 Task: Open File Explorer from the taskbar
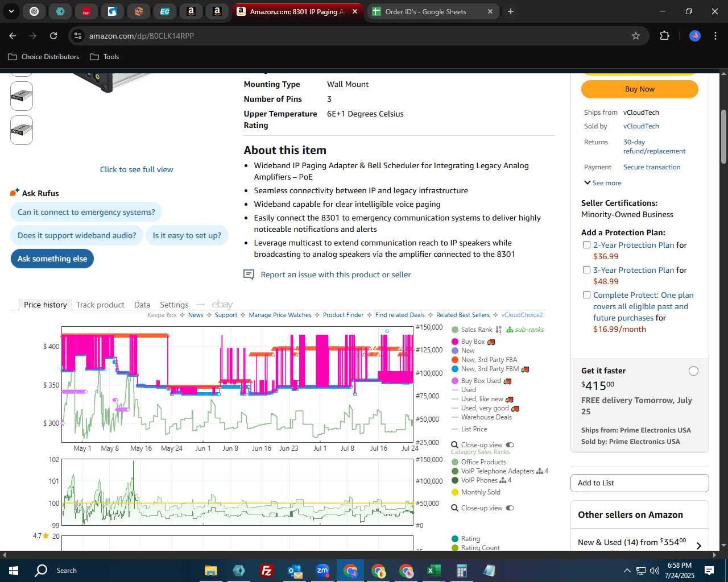coord(211,571)
